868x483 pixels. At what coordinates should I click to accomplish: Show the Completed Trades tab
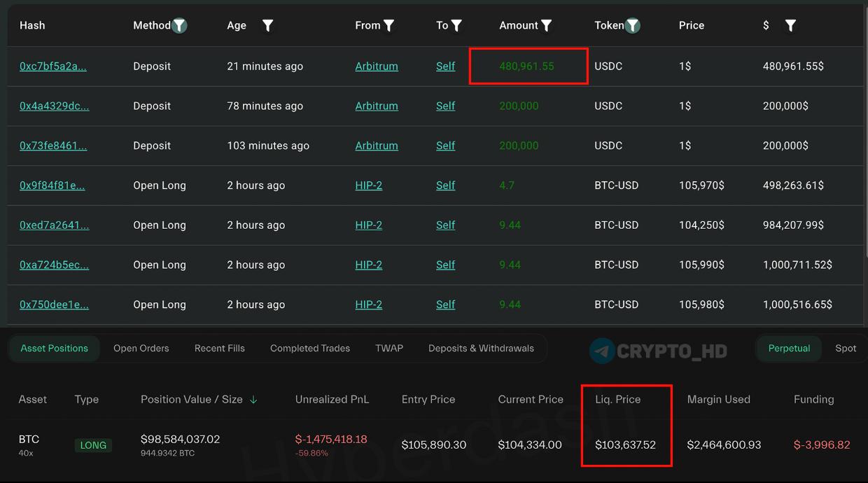(310, 348)
